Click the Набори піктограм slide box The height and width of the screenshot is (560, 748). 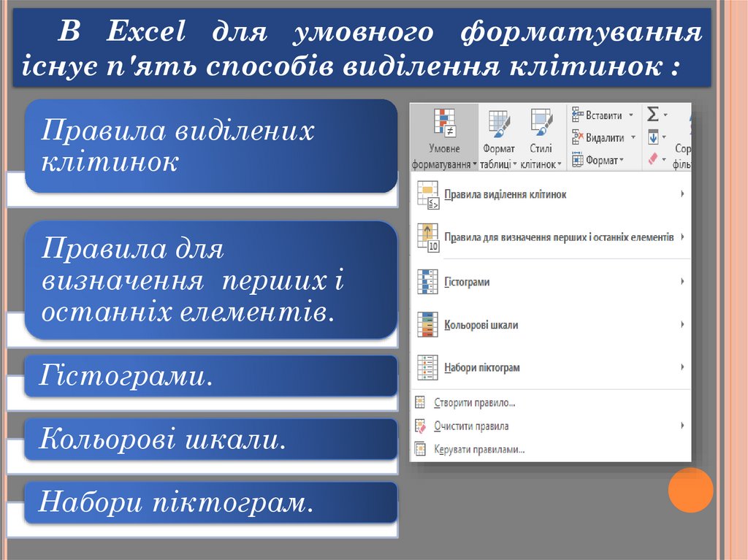[211, 502]
